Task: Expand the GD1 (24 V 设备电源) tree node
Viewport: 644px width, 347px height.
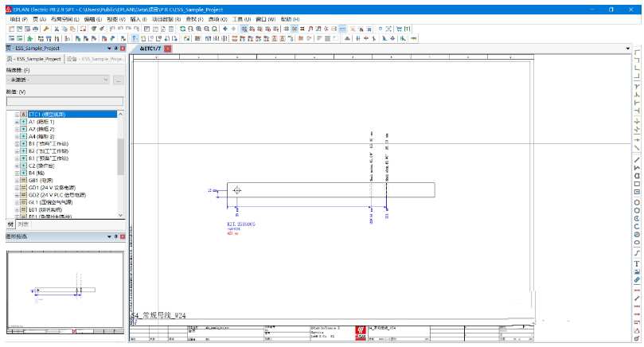Action: tap(17, 187)
